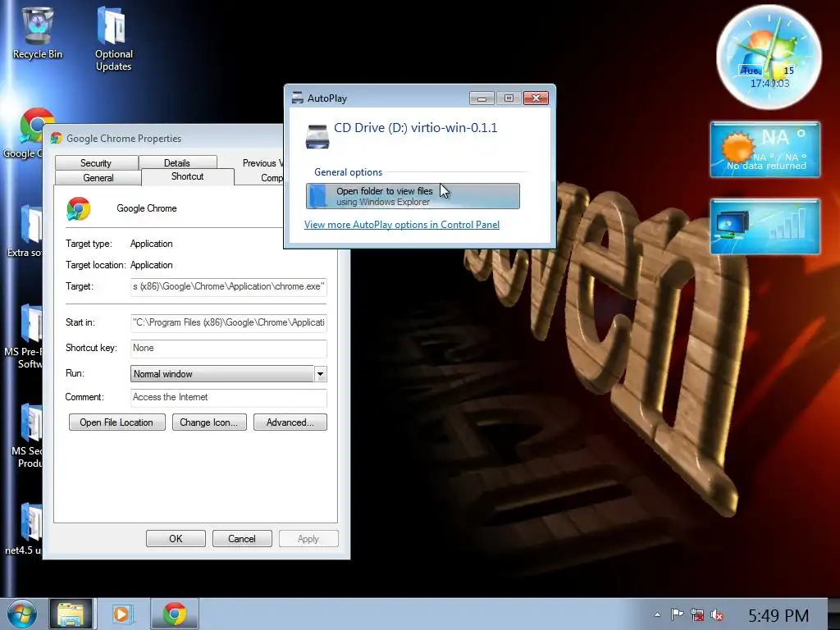
Task: Click the weather gadget sun icon
Action: (737, 147)
